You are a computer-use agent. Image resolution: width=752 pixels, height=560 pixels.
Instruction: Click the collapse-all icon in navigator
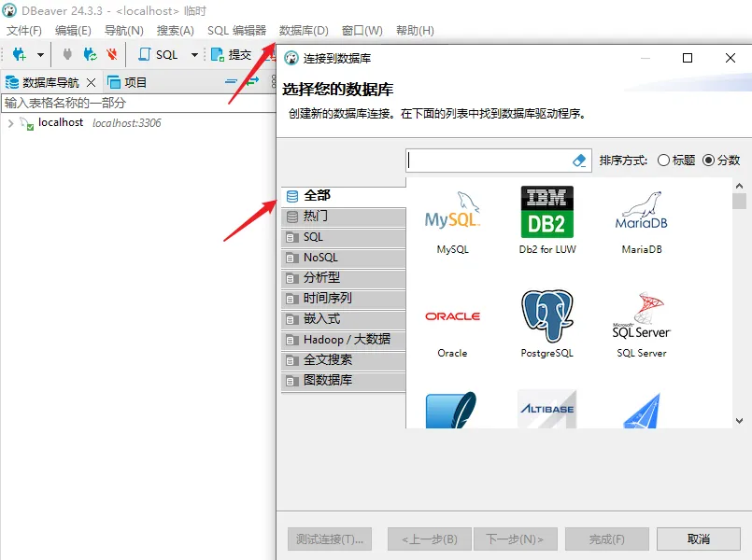pos(231,81)
